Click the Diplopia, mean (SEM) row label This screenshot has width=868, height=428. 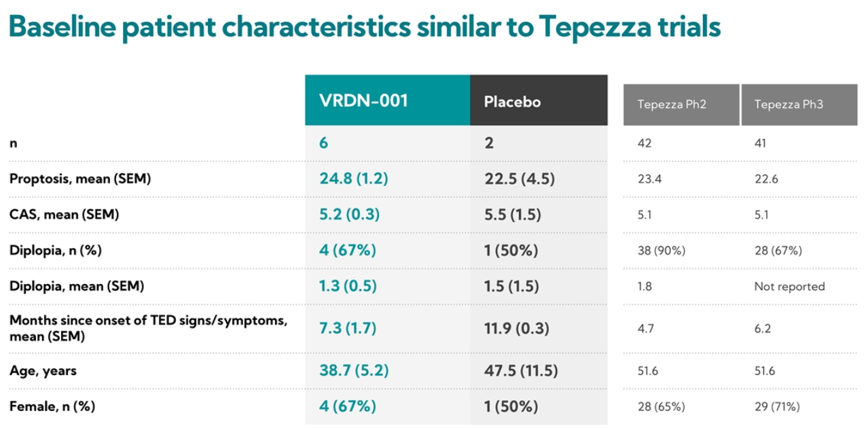(77, 286)
